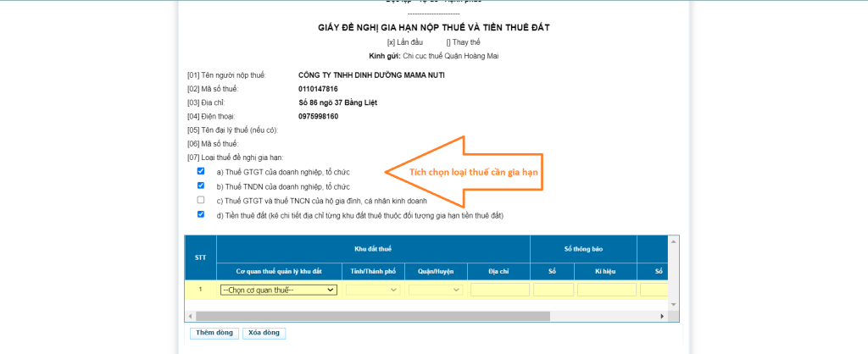Uncheck Thuế TNDN của doanh nghiệp checkbox

pos(201,185)
